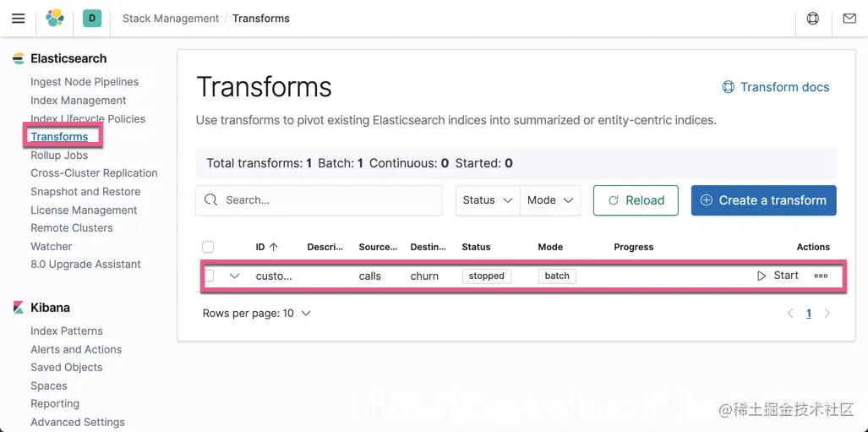The height and width of the screenshot is (432, 868).
Task: Open the Status filter dropdown
Action: click(488, 200)
